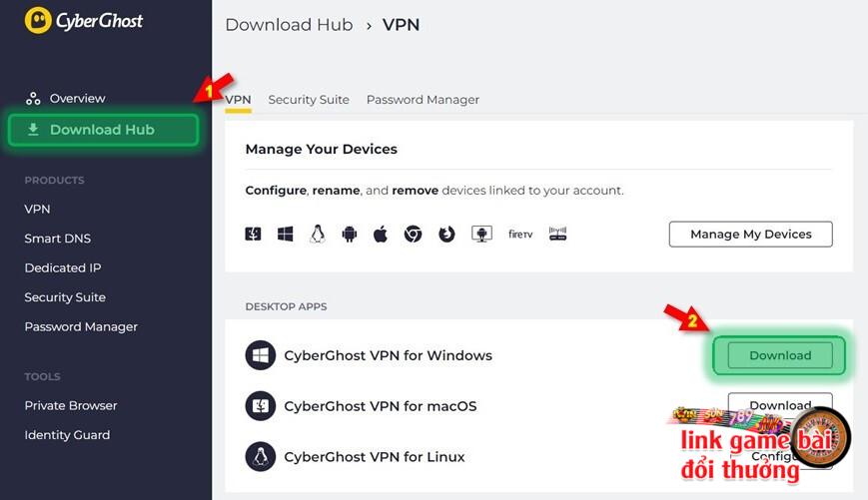The width and height of the screenshot is (868, 500).
Task: Go to Dedicated IP product page
Action: 63,267
